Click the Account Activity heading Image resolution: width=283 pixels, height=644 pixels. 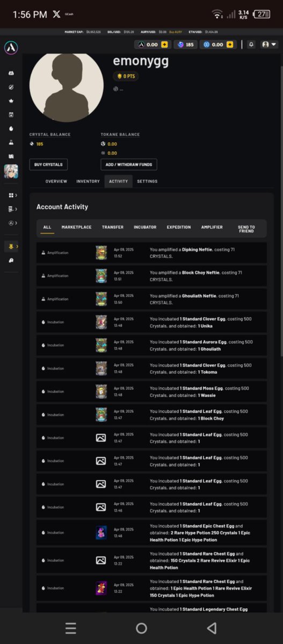coord(62,207)
